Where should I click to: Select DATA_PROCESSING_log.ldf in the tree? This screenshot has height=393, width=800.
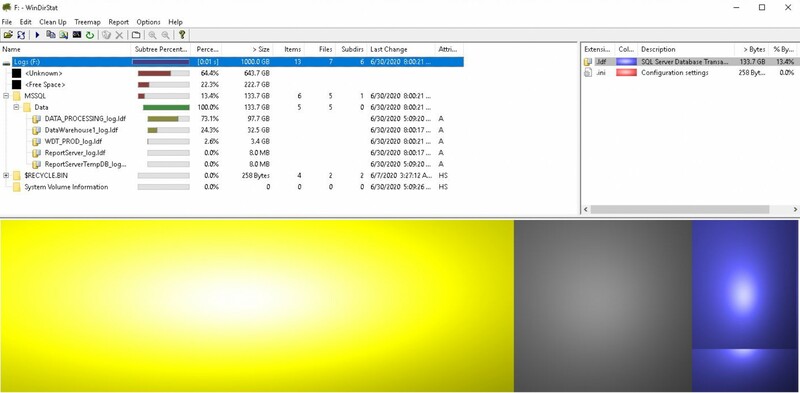click(x=85, y=118)
